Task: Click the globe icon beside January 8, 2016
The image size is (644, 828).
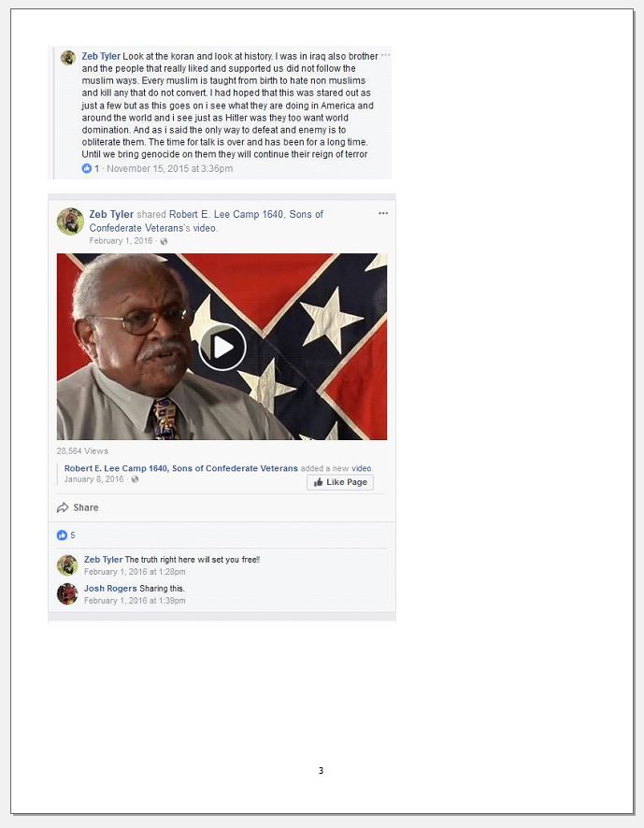Action: click(x=135, y=479)
